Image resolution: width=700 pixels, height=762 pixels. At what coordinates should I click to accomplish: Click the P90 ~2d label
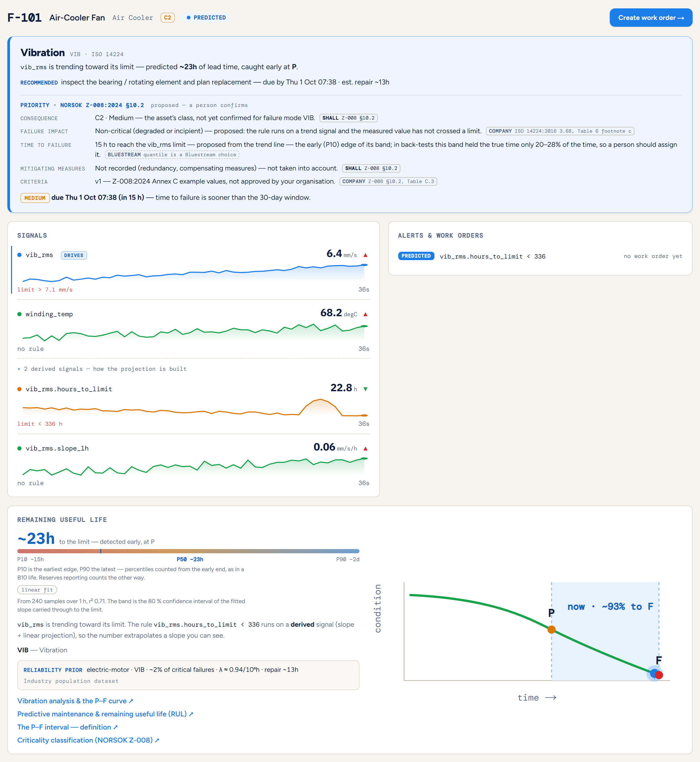click(348, 560)
